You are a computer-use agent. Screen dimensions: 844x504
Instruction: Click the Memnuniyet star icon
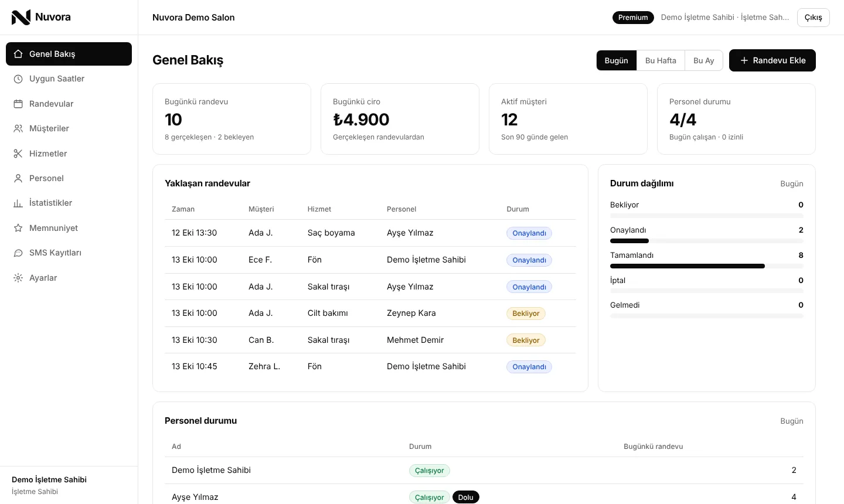point(18,228)
